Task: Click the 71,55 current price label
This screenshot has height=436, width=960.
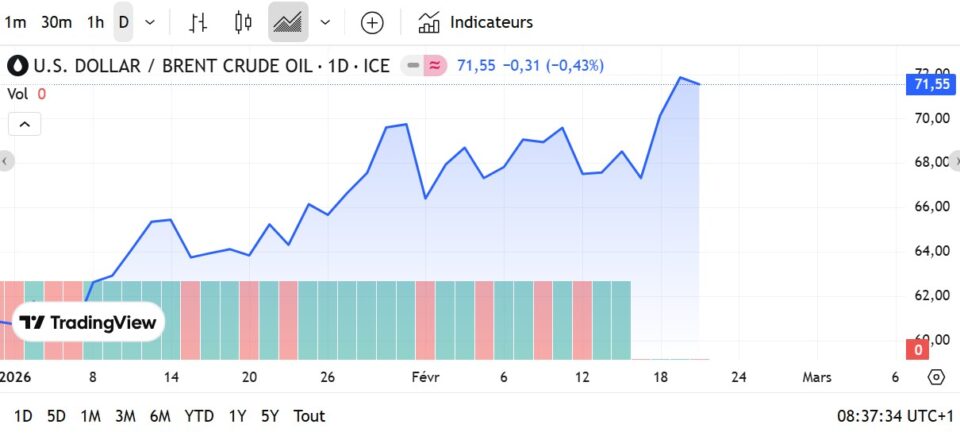Action: pos(931,84)
